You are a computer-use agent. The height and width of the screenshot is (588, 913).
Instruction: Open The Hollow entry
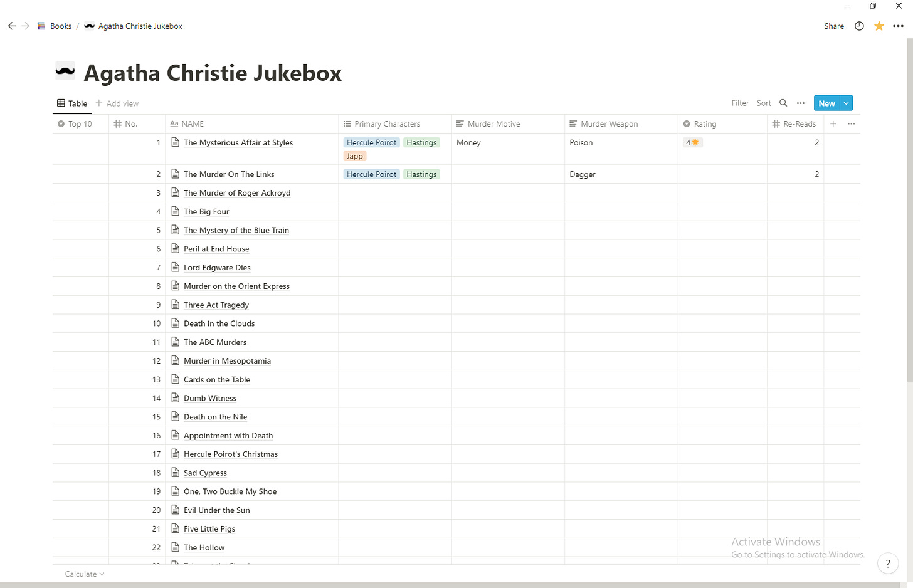(204, 548)
